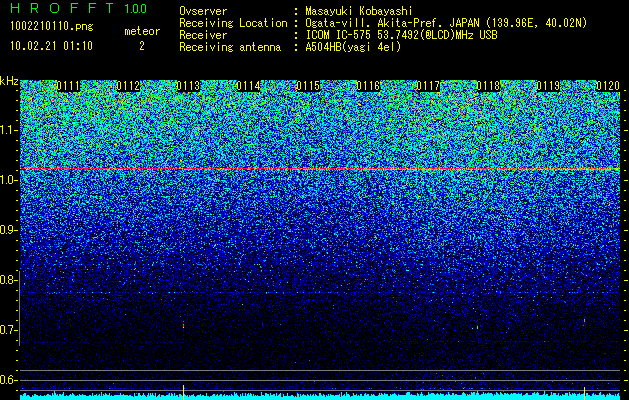The image size is (629, 400).
Task: Click the meteor echo spot below 0113
Action: [183, 325]
